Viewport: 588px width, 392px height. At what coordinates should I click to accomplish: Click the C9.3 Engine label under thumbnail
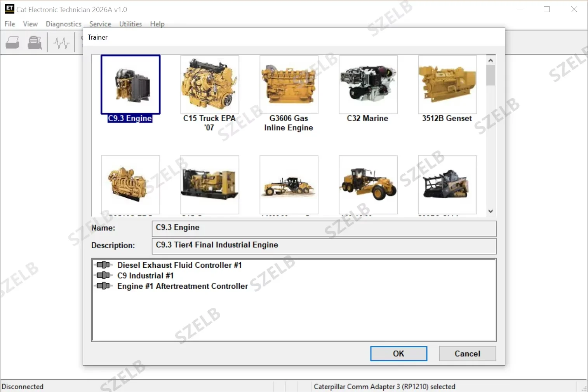click(130, 118)
